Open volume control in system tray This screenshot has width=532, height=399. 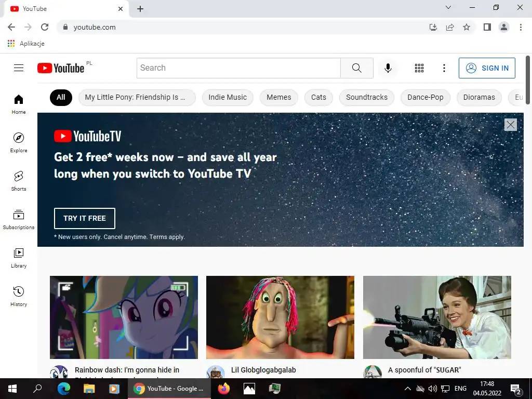[433, 389]
